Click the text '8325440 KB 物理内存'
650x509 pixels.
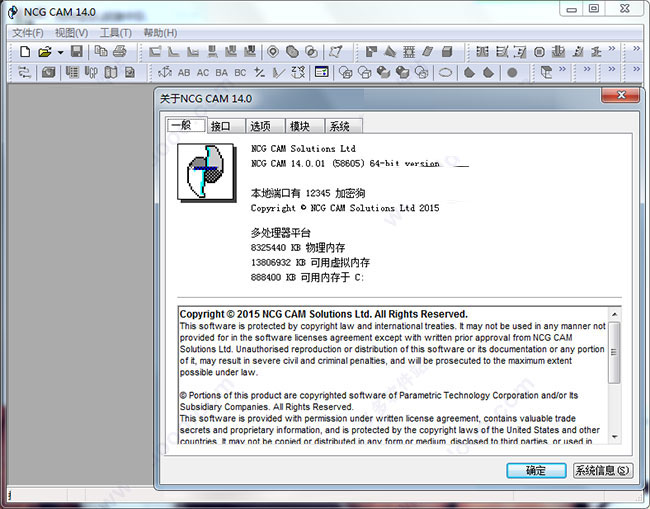coord(298,247)
